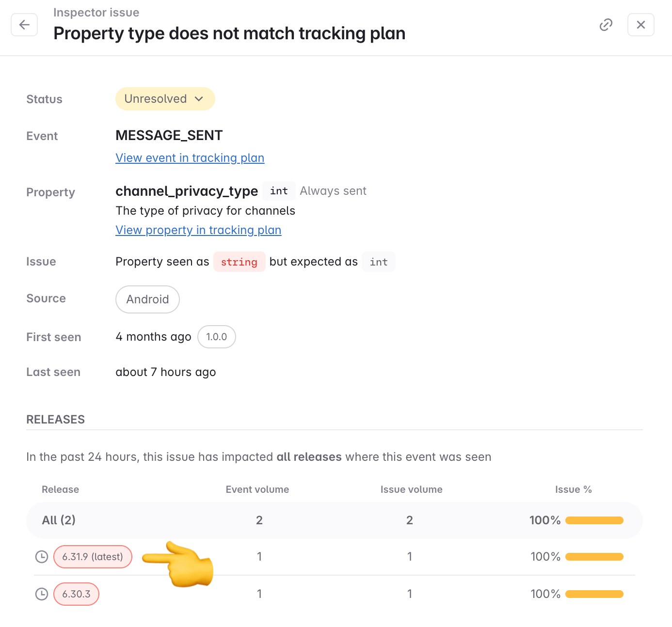Open 'View property in tracking plan' link
Viewport: 672px width, 627px height.
(x=198, y=230)
